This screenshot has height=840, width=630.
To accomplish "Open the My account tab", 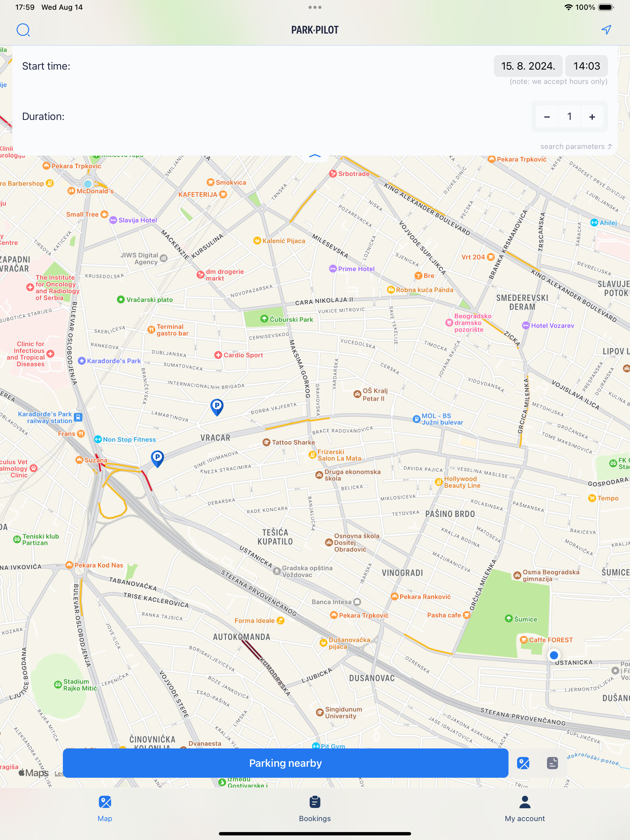I will pos(524,809).
